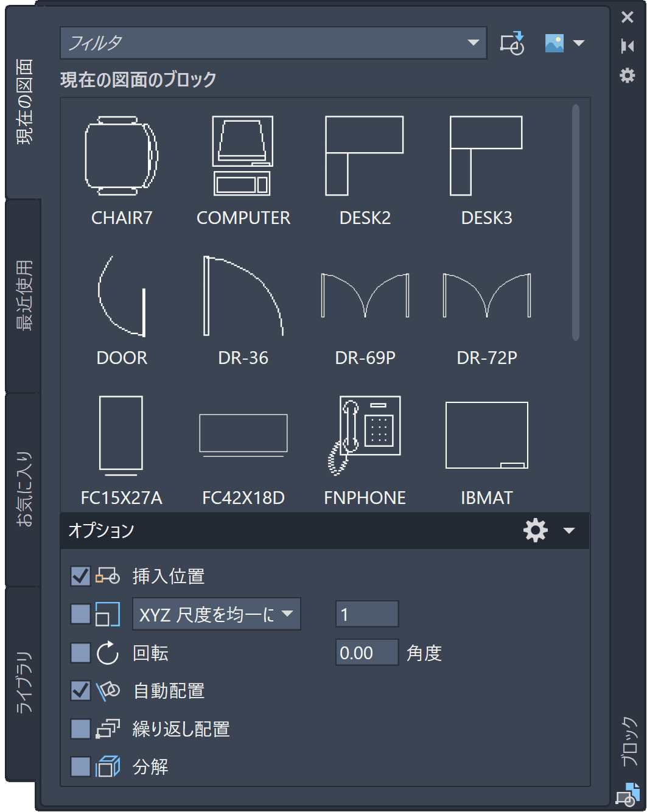Screen dimensions: 647x812
Task: Expand the XYZ 尺度を均一に dropdown
Action: pos(287,614)
